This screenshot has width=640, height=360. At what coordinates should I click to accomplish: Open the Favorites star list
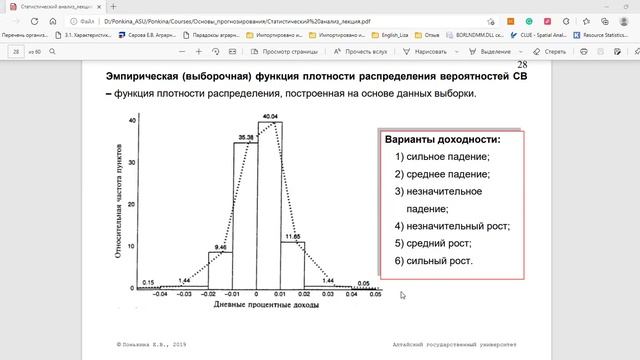coord(587,21)
